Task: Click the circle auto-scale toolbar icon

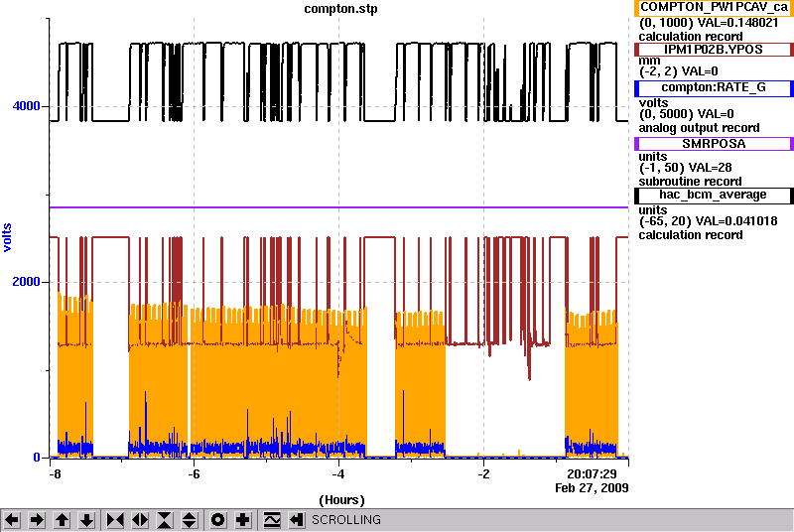Action: pos(218,520)
